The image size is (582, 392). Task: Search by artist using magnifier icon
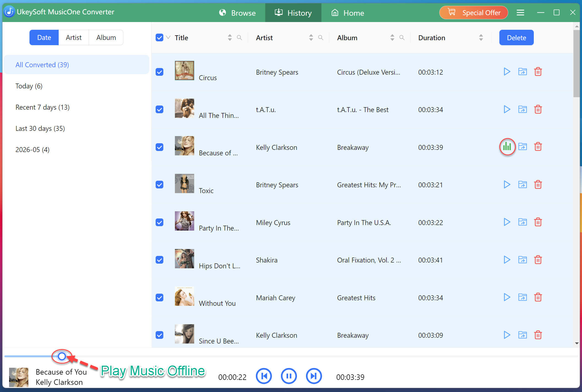click(x=321, y=37)
